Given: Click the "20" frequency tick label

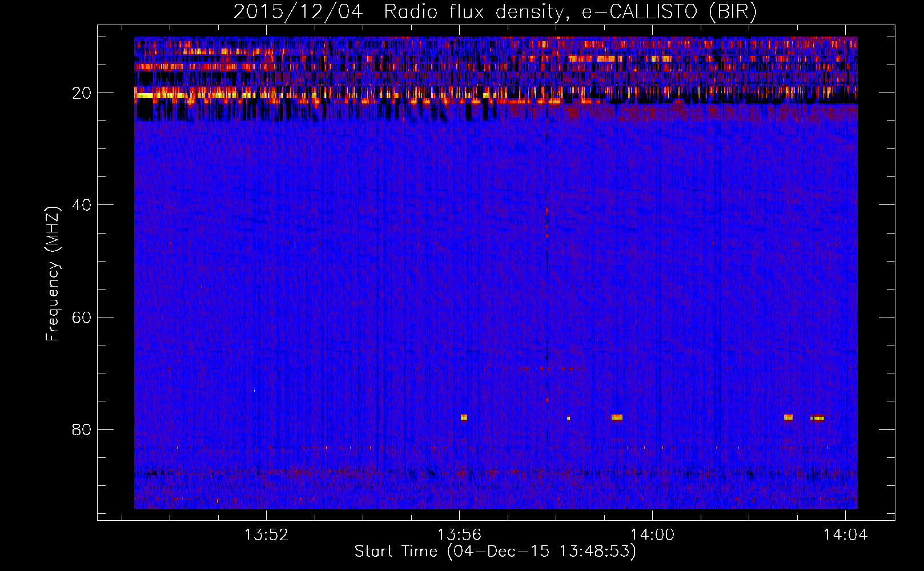Looking at the screenshot, I should point(82,93).
